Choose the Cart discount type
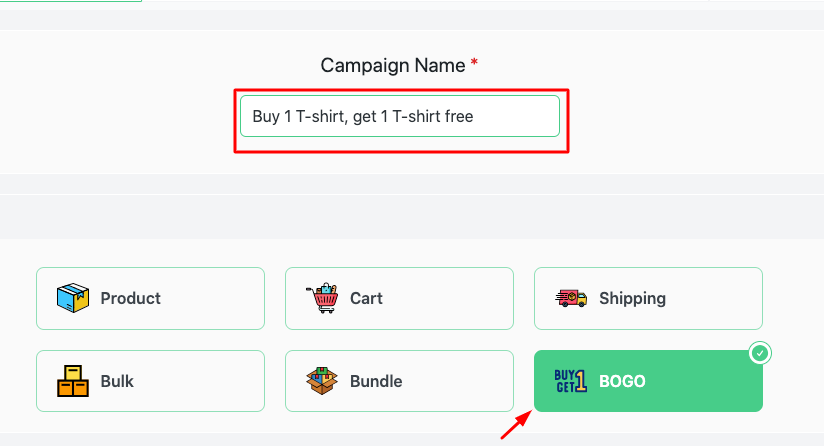Viewport: 824px width, 446px height. [399, 298]
